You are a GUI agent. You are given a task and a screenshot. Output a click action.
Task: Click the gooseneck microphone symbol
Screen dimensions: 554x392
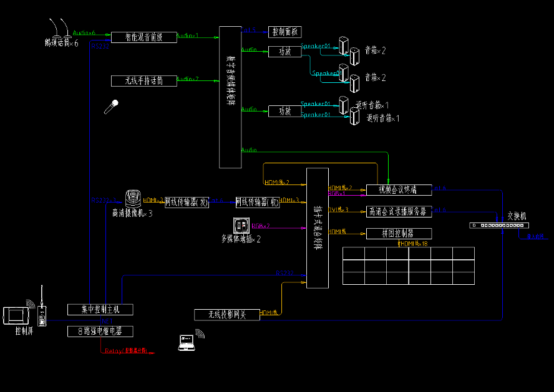61,29
